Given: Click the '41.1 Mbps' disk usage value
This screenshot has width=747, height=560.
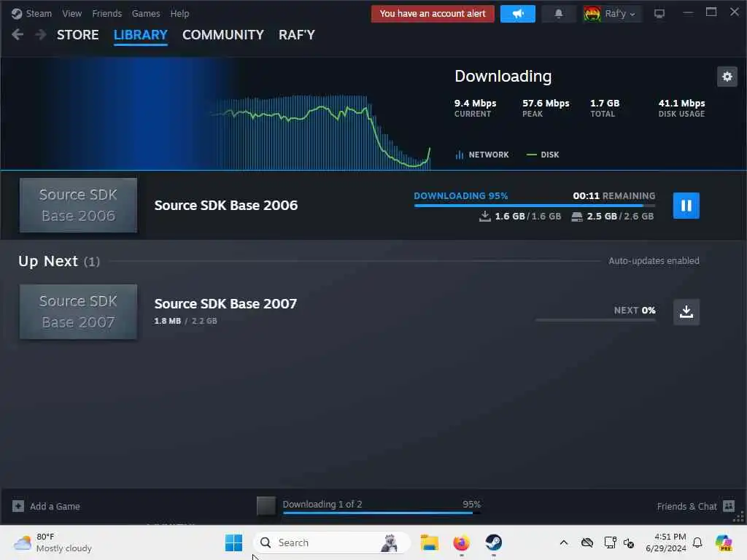Looking at the screenshot, I should 681,104.
